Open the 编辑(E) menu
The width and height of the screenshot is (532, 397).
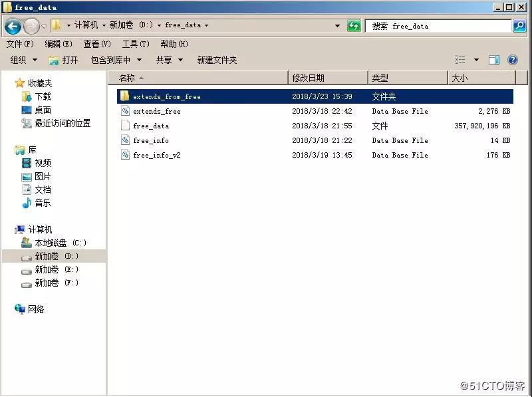59,44
